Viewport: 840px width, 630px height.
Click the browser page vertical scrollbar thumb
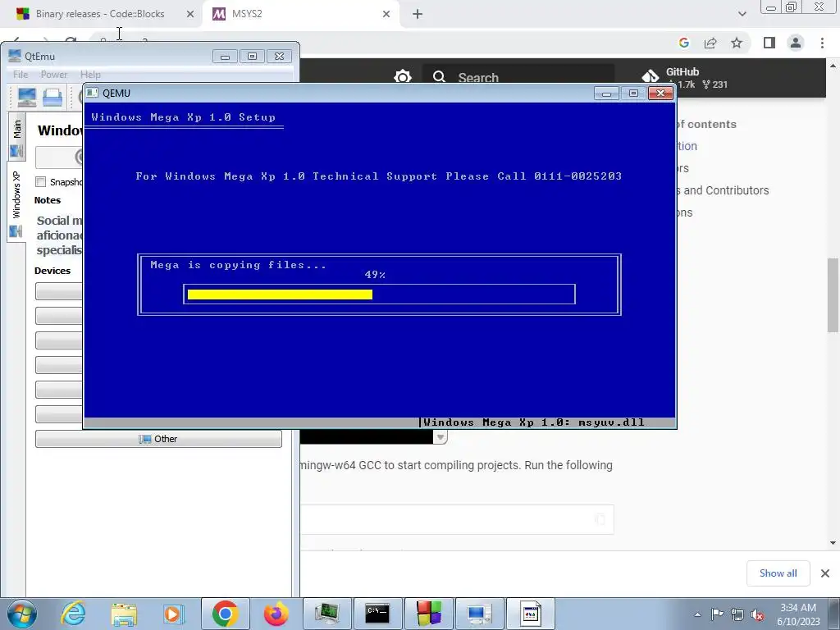[833, 295]
